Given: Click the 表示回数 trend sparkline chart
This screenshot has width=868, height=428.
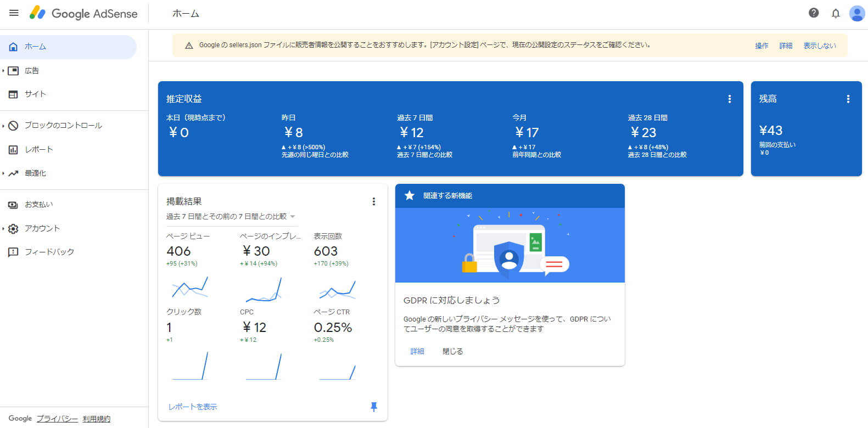Looking at the screenshot, I should 337,289.
